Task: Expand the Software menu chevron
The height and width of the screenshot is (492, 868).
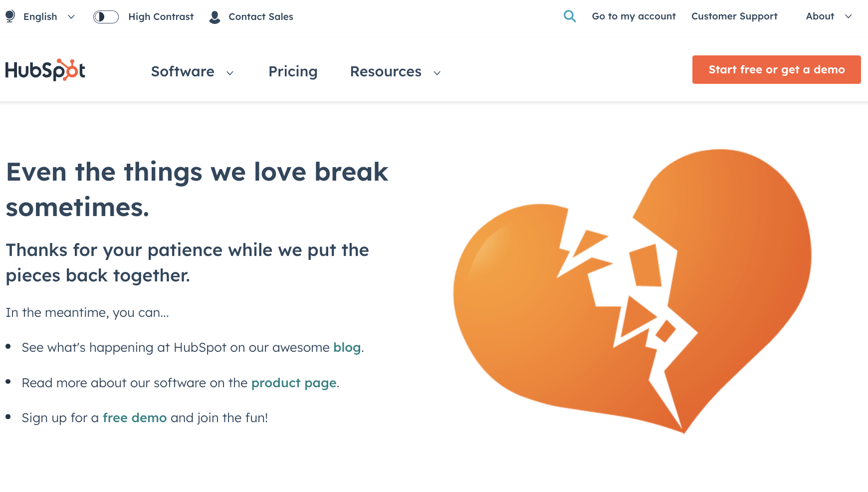Action: [x=230, y=73]
